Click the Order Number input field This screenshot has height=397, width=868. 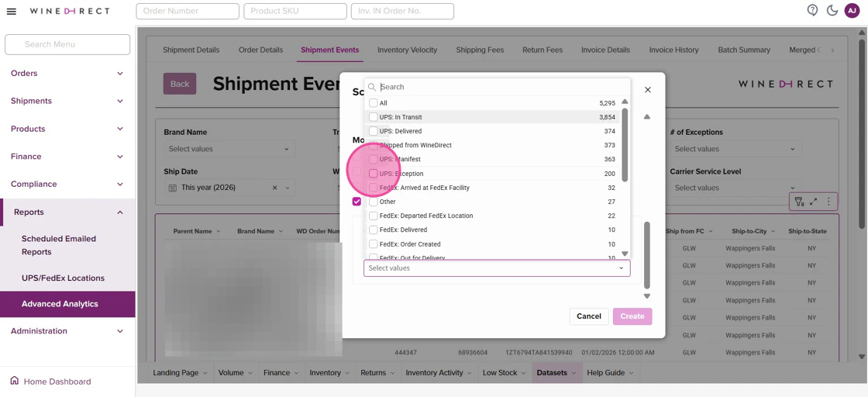tap(188, 11)
